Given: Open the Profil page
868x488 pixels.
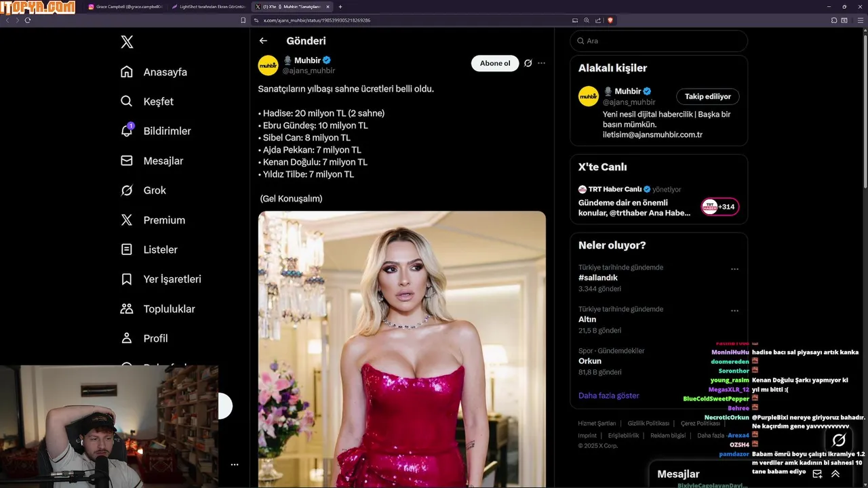Looking at the screenshot, I should (144, 338).
